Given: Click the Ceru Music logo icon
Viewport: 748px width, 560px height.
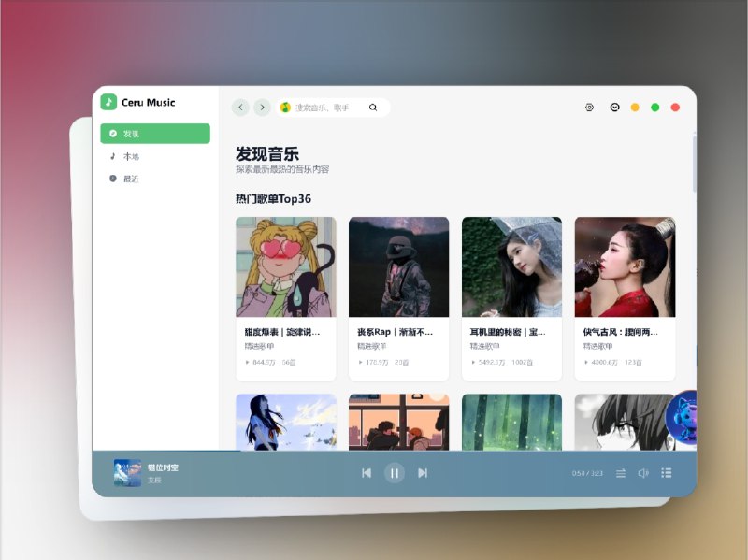Looking at the screenshot, I should (108, 102).
